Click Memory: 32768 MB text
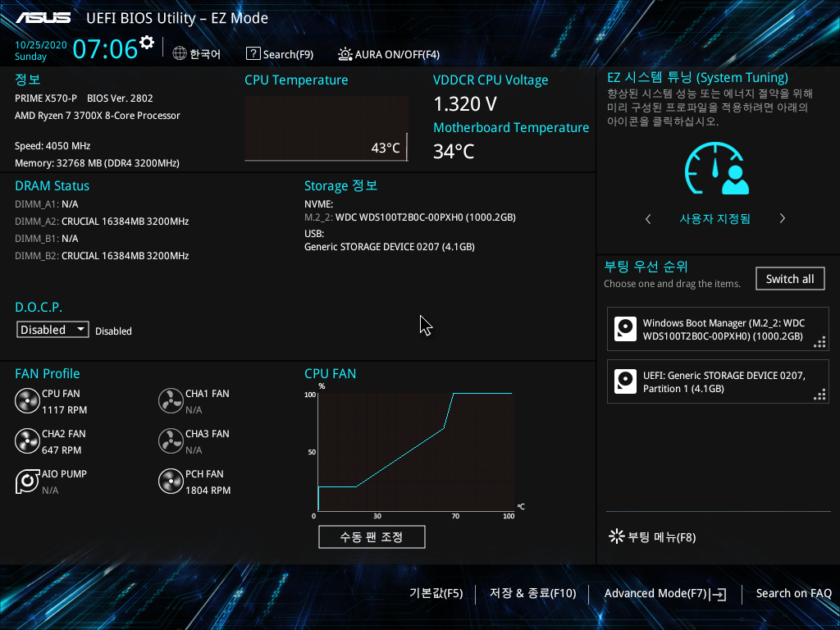This screenshot has height=630, width=840. tap(97, 163)
